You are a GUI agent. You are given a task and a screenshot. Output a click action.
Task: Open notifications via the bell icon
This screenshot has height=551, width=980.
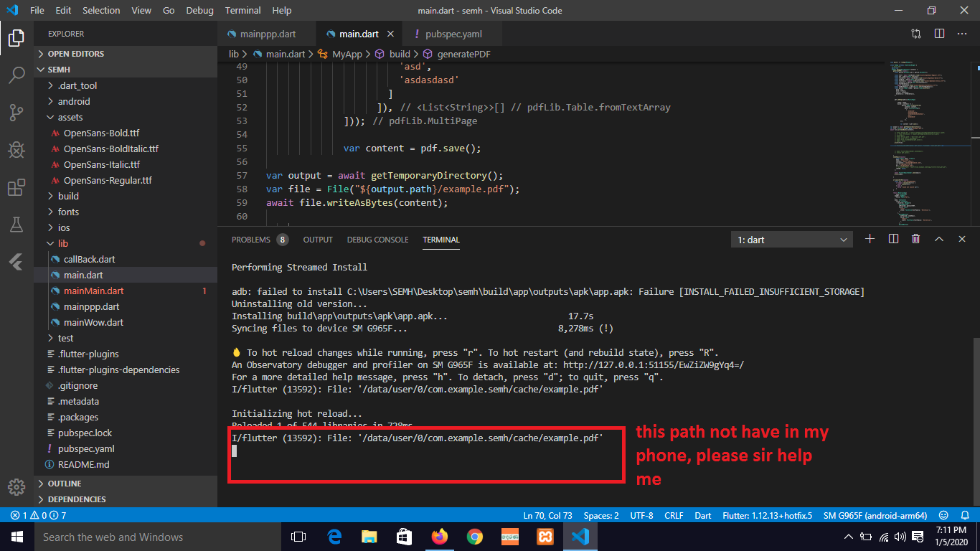963,515
